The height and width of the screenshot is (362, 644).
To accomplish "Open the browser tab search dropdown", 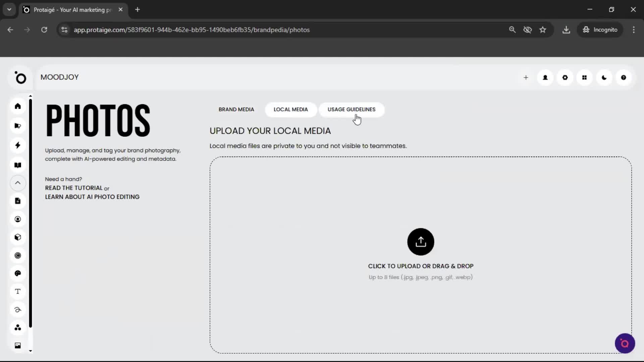I will point(9,9).
